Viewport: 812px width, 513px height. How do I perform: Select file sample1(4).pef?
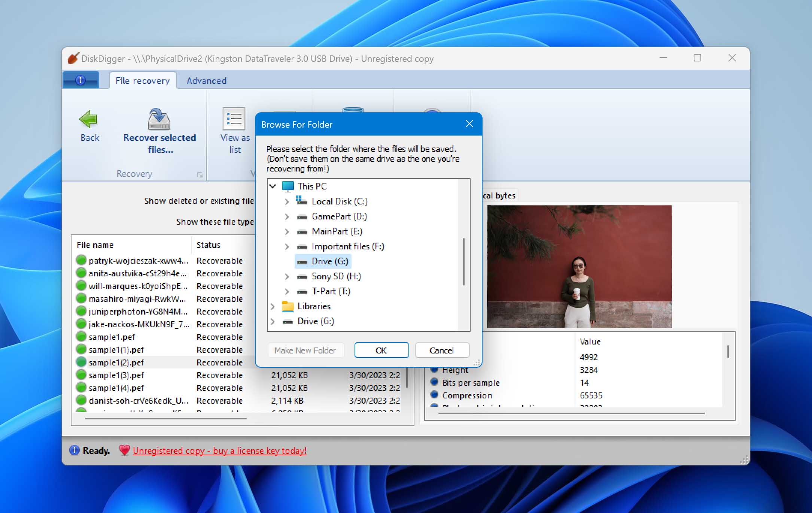tap(116, 388)
